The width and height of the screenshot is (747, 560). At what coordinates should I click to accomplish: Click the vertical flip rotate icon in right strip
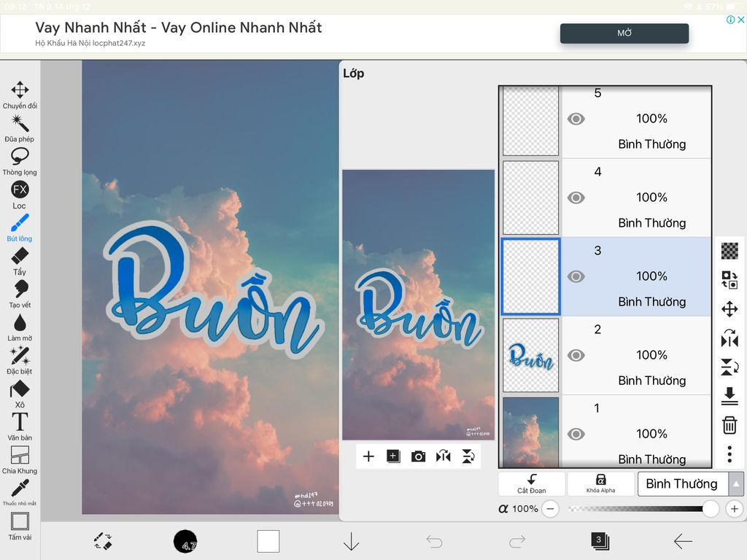pyautogui.click(x=729, y=367)
